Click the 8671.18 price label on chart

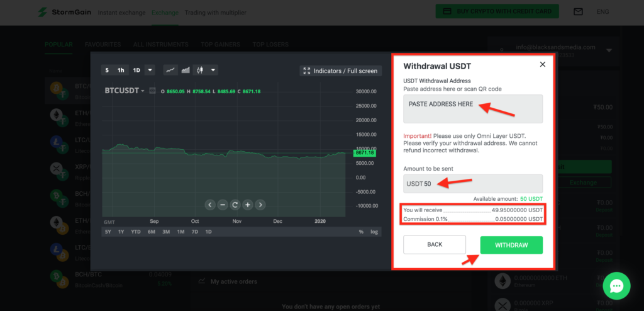pyautogui.click(x=364, y=152)
